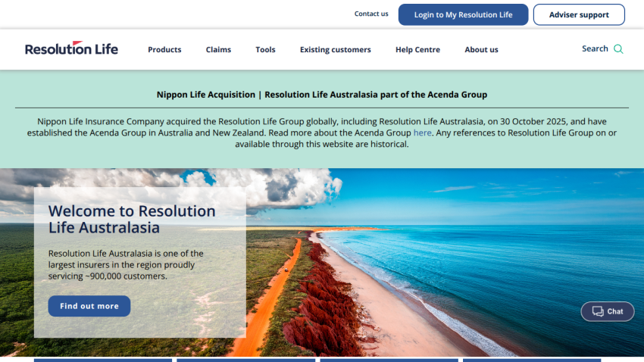Image resolution: width=644 pixels, height=362 pixels.
Task: Open the Claims menu
Action: coord(218,50)
